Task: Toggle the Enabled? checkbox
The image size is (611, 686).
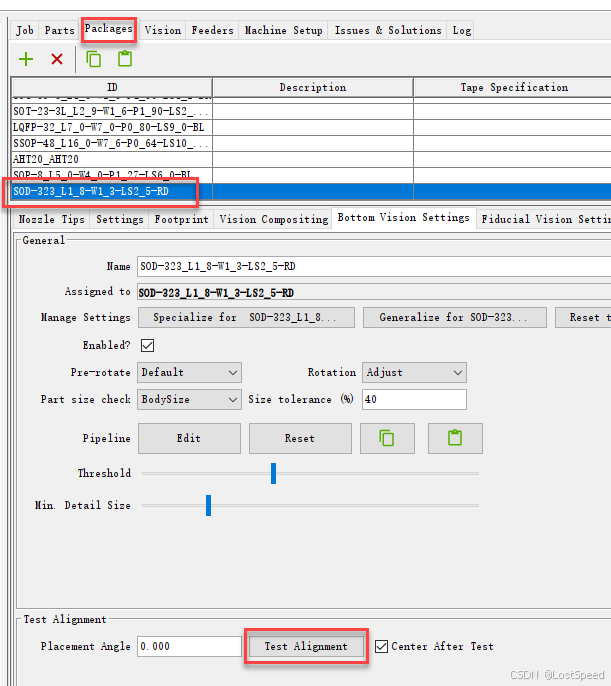Action: tap(147, 345)
